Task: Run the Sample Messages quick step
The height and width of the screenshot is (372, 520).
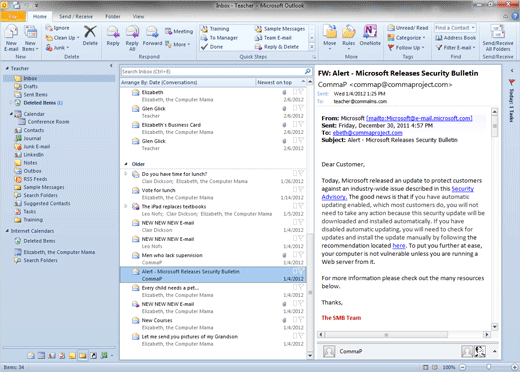Action: click(x=280, y=29)
